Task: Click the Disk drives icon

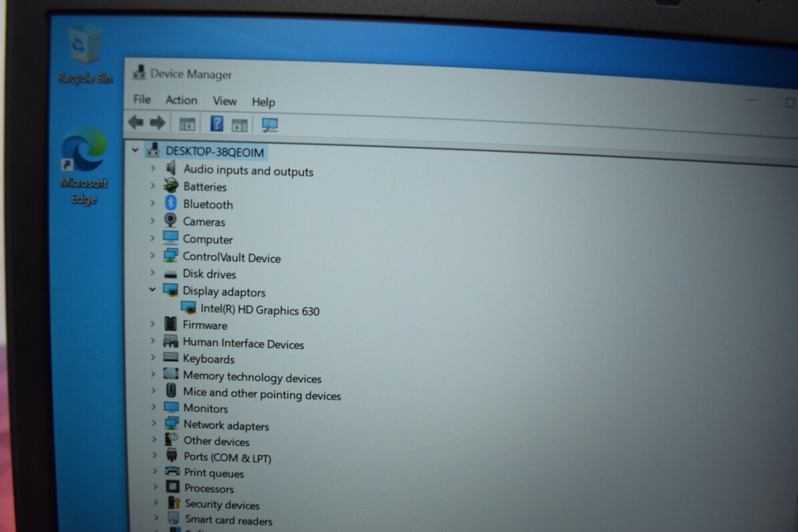Action: [x=171, y=273]
